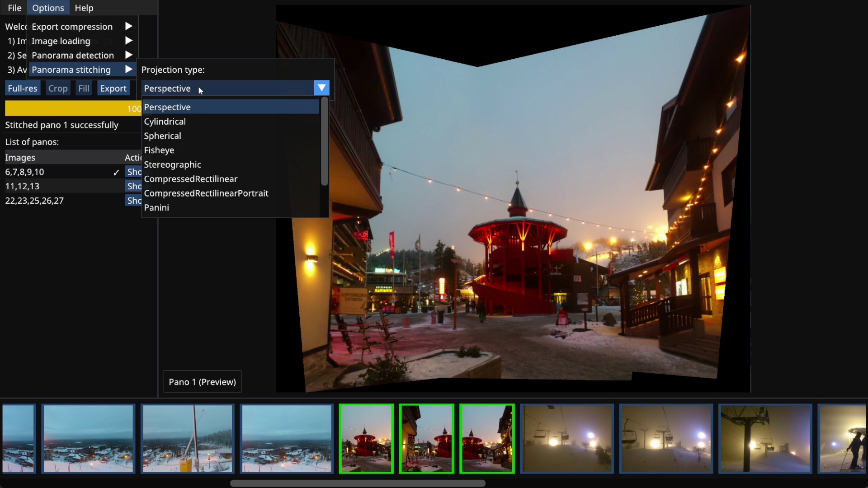Expand the Export compression submenu arrow
The image size is (868, 488).
pyautogui.click(x=128, y=26)
